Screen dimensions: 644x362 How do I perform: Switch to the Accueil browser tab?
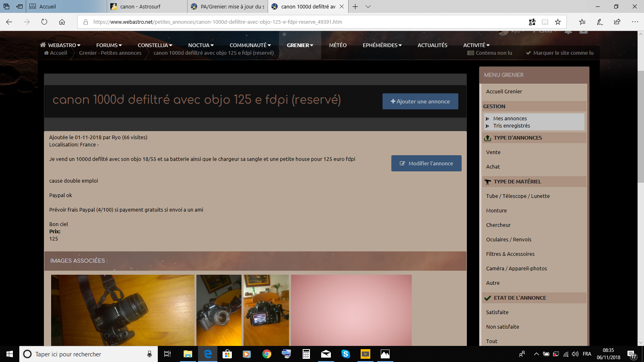coord(66,6)
